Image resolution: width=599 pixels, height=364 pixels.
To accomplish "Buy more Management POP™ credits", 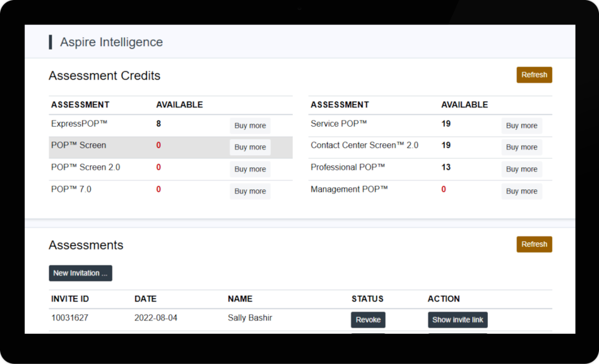I will [x=521, y=191].
